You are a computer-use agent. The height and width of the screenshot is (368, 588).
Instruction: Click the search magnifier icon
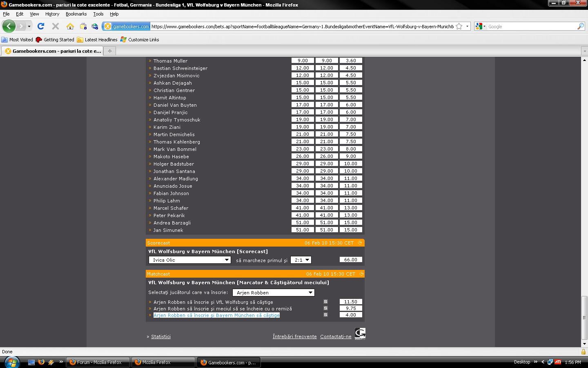(580, 26)
